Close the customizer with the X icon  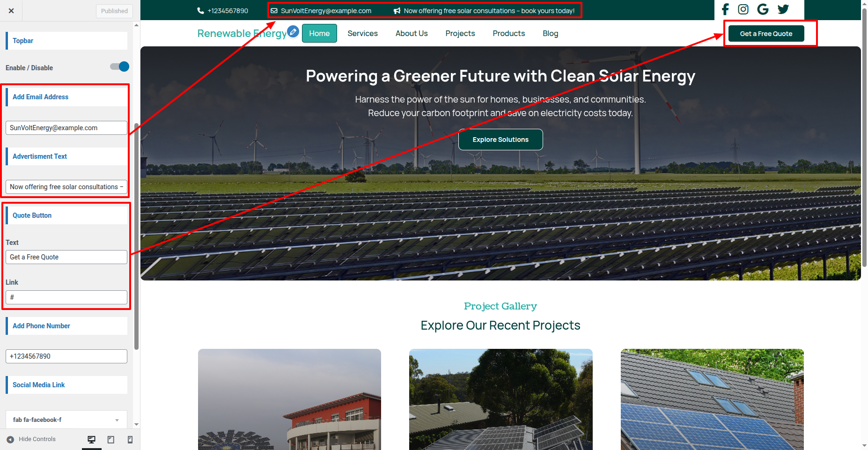pos(11,11)
